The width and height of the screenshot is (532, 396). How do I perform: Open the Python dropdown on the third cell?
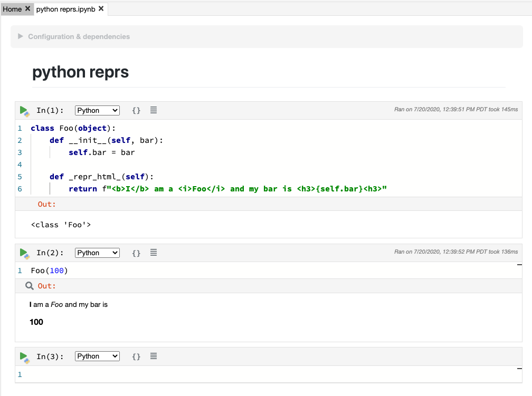tap(97, 356)
